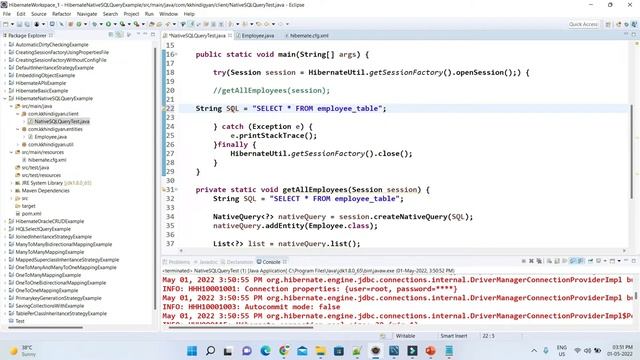
Task: Toggle Scroll Lock in Console toolbar
Action: [x=558, y=261]
